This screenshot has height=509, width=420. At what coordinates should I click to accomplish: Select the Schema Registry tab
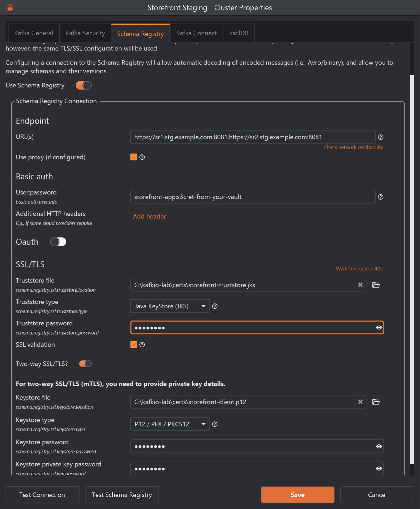coord(141,34)
